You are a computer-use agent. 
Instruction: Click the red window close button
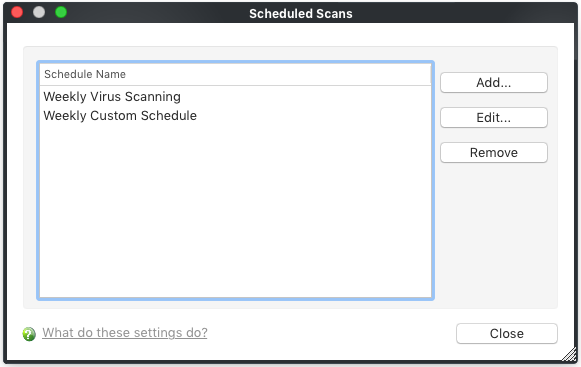point(17,12)
